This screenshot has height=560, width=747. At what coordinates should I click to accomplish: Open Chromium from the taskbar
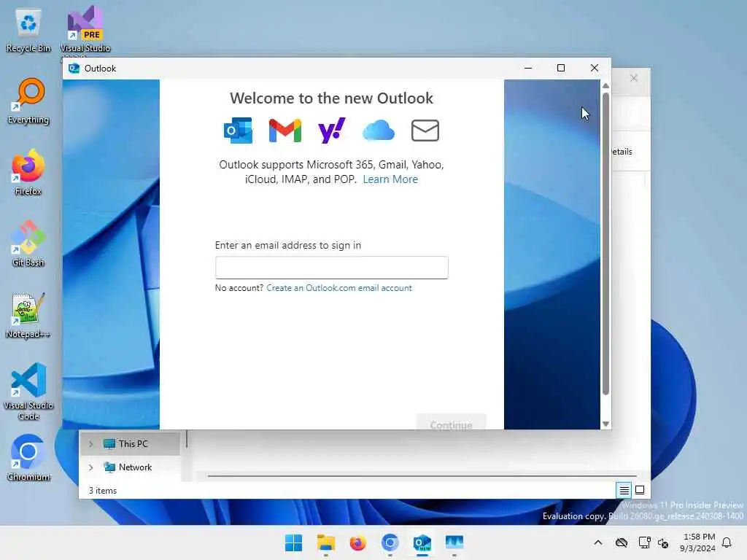click(x=390, y=542)
